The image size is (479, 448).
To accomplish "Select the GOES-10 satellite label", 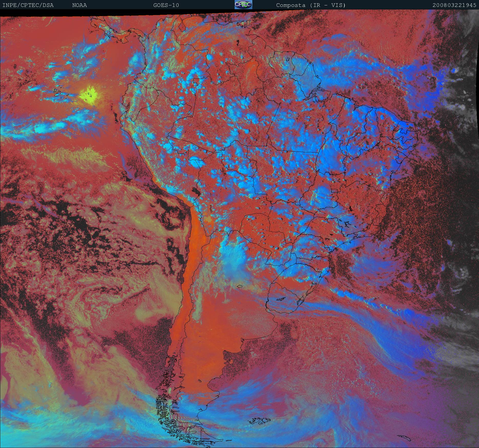I will point(166,5).
